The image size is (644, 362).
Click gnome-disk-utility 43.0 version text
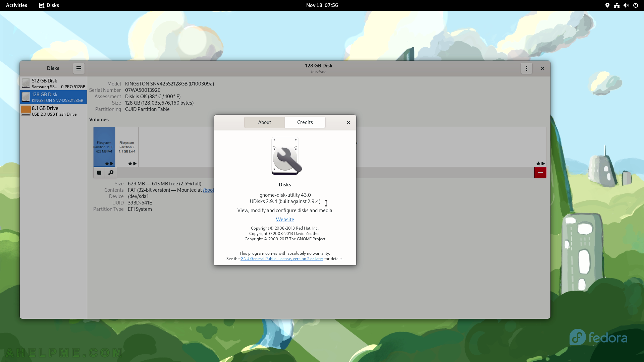[x=285, y=195]
